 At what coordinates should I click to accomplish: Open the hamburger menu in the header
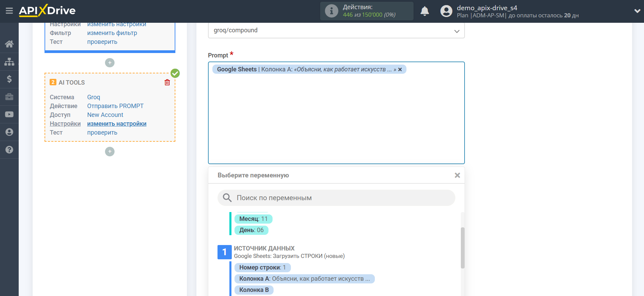click(x=9, y=11)
